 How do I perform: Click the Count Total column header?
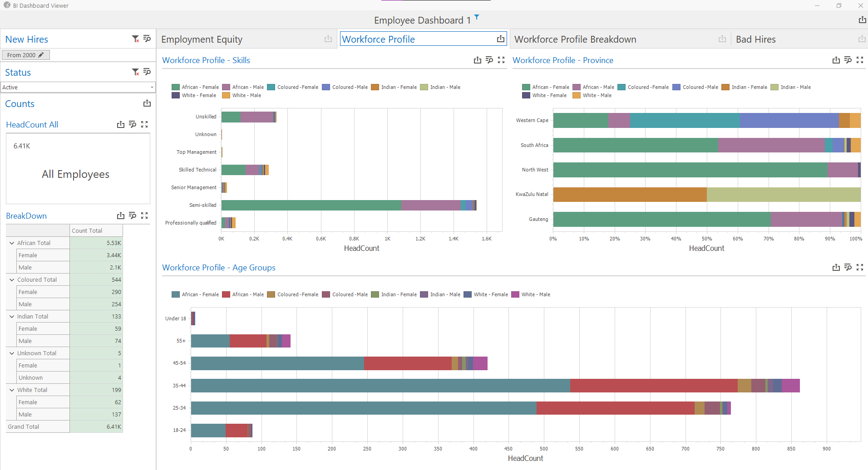pos(96,230)
